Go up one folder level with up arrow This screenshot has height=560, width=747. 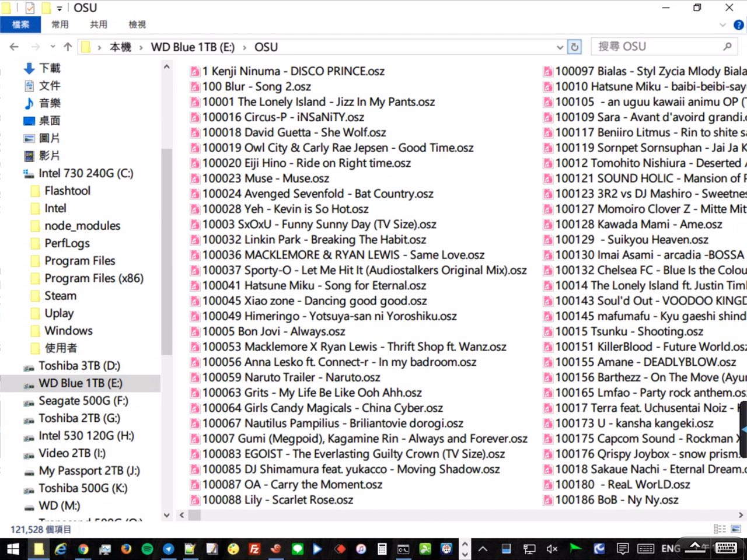pos(68,47)
